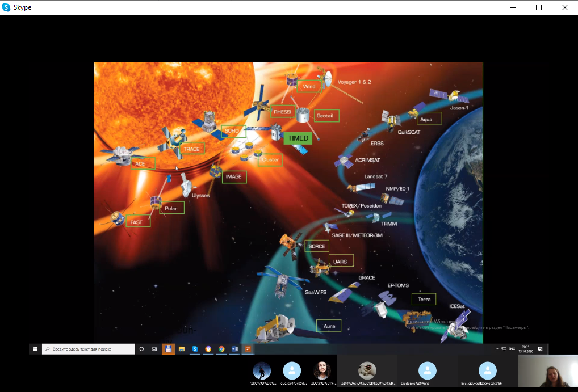Click the Cortana circle icon in shared taskbar
The image size is (578, 392).
(x=141, y=349)
